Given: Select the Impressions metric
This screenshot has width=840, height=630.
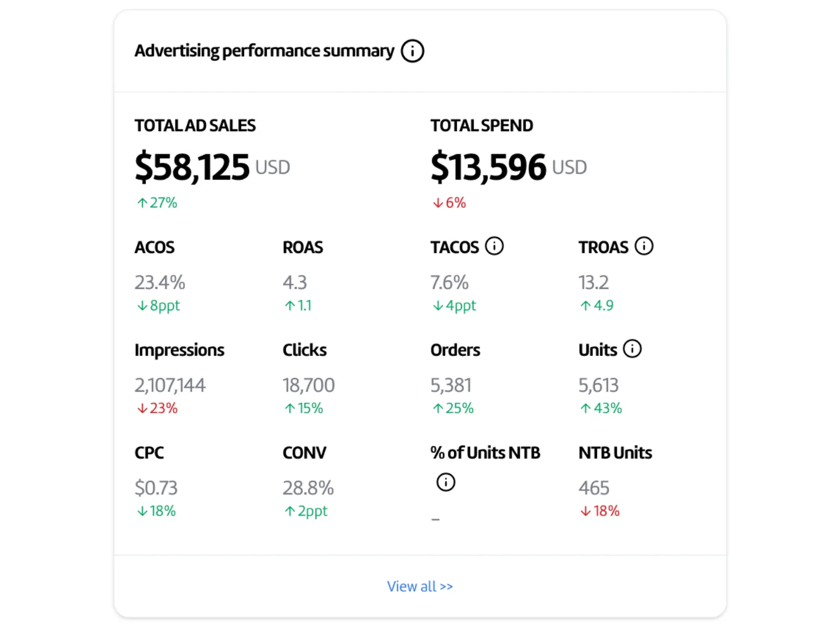Looking at the screenshot, I should point(180,349).
